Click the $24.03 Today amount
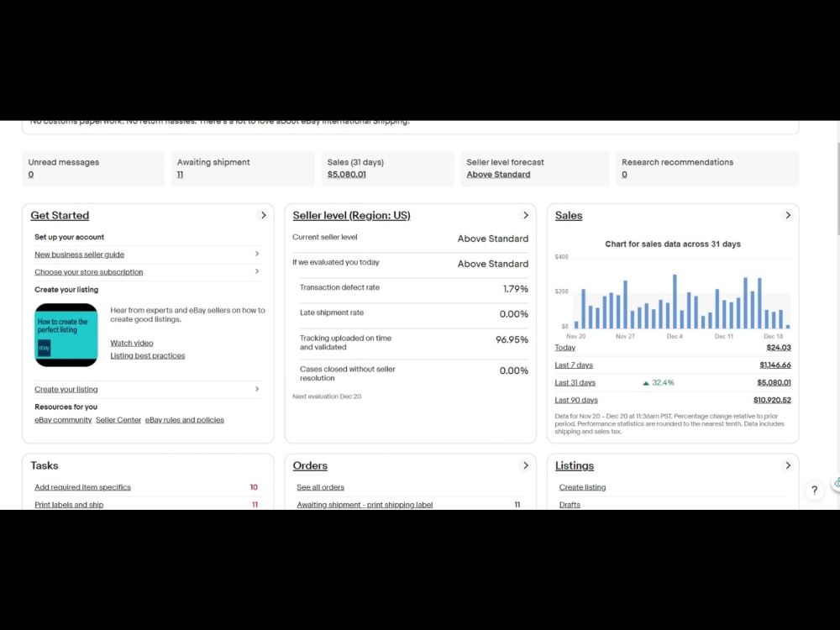Screen dimensions: 840x630 (x=779, y=348)
